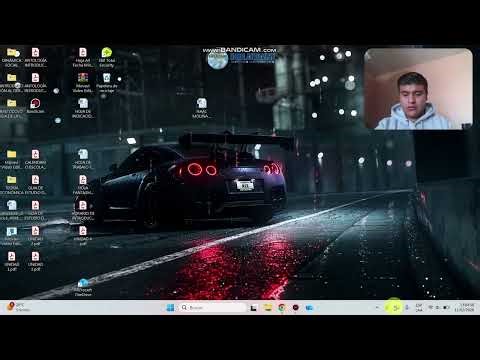Open the CALENDARIO ESCOLAR PDF icon
Image resolution: width=480 pixels, height=360 pixels.
[35, 159]
